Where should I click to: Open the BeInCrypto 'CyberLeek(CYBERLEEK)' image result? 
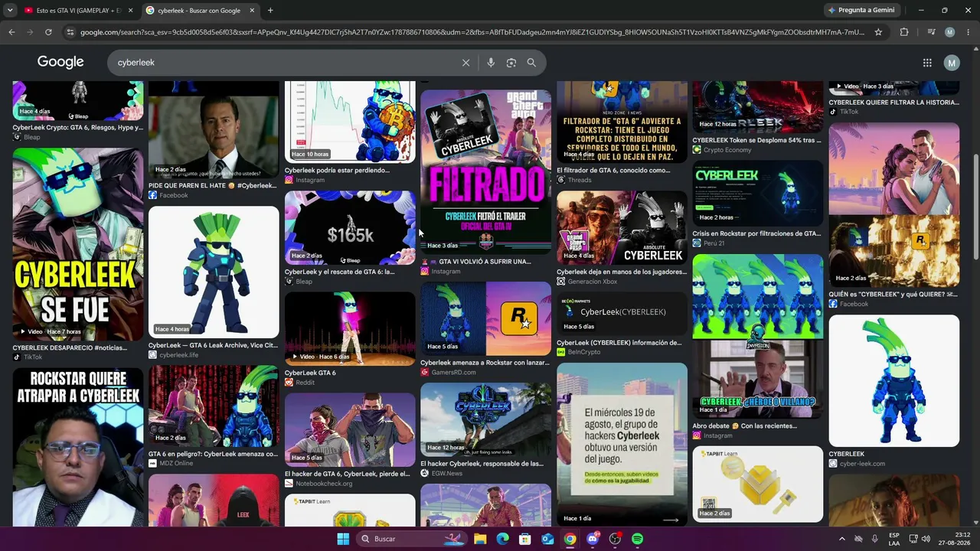click(x=622, y=314)
